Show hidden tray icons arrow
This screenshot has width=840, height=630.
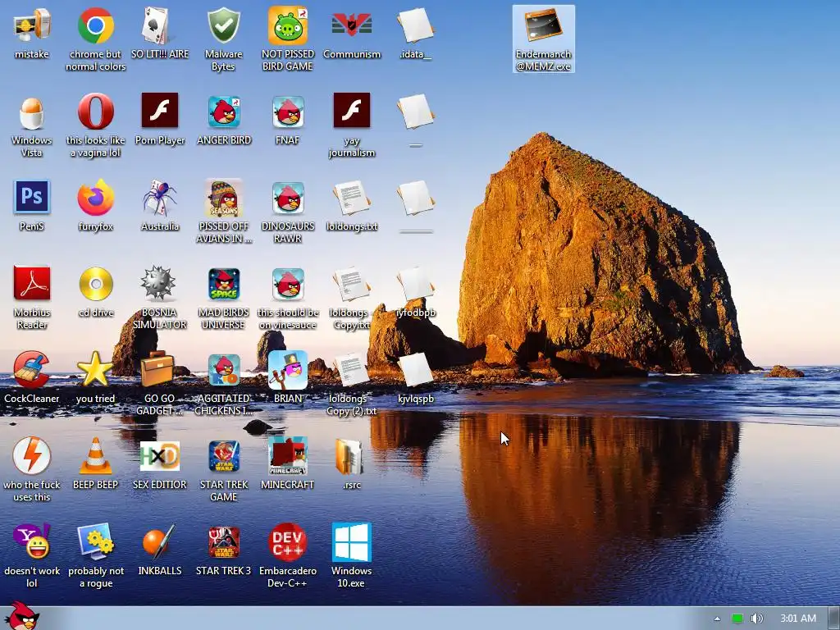(x=717, y=619)
